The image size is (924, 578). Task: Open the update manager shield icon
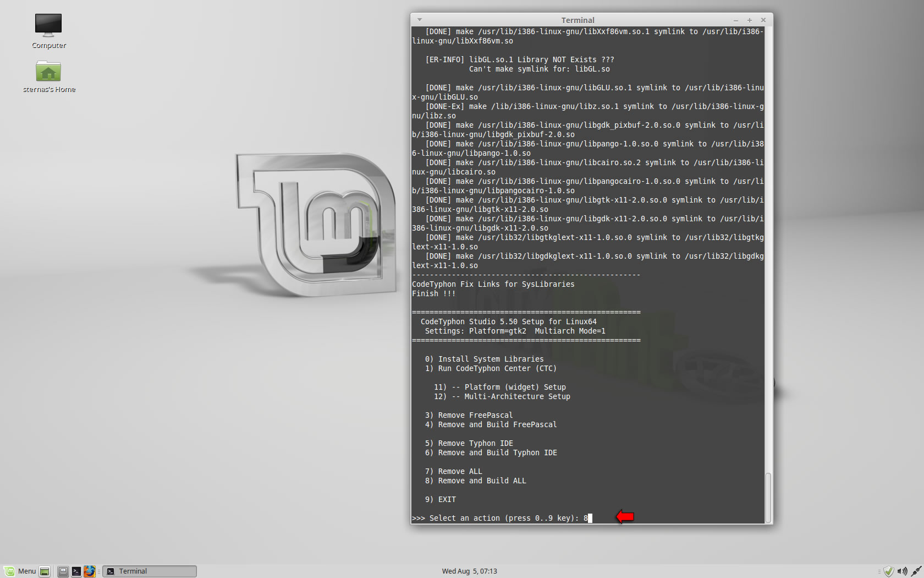888,571
